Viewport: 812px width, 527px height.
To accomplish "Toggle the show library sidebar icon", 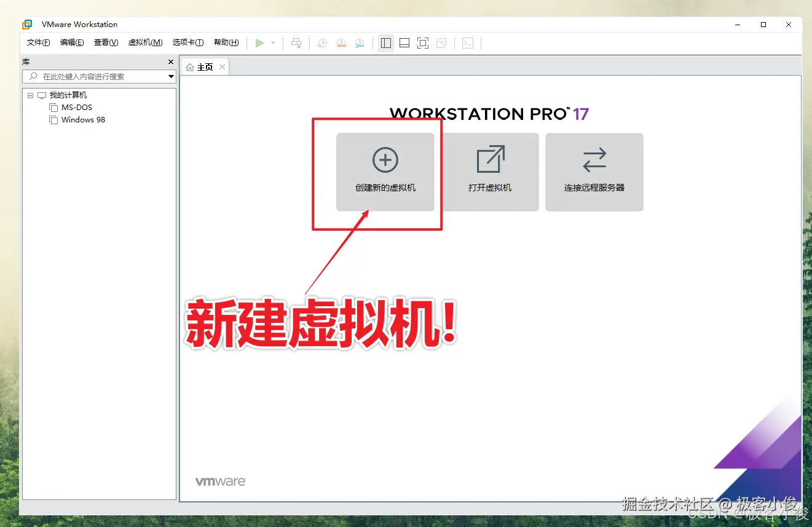I will point(386,42).
